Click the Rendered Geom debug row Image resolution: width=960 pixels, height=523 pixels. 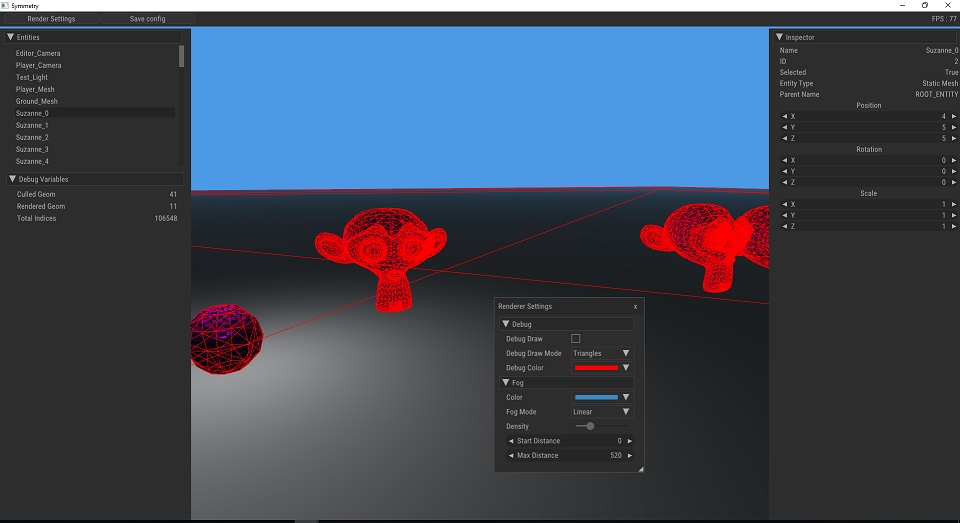point(97,206)
